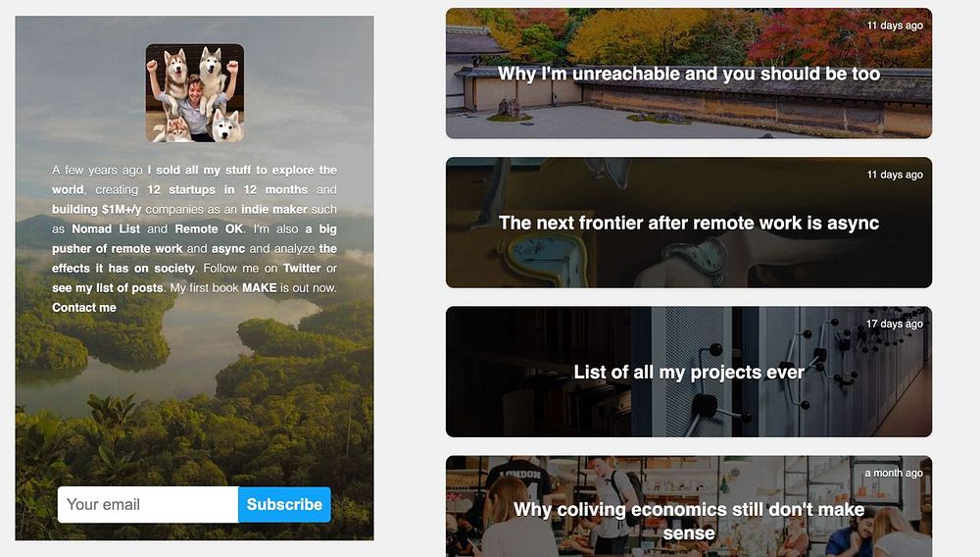Viewport: 980px width, 557px height.
Task: Open the '12 startups in 12 months' link
Action: [x=227, y=189]
